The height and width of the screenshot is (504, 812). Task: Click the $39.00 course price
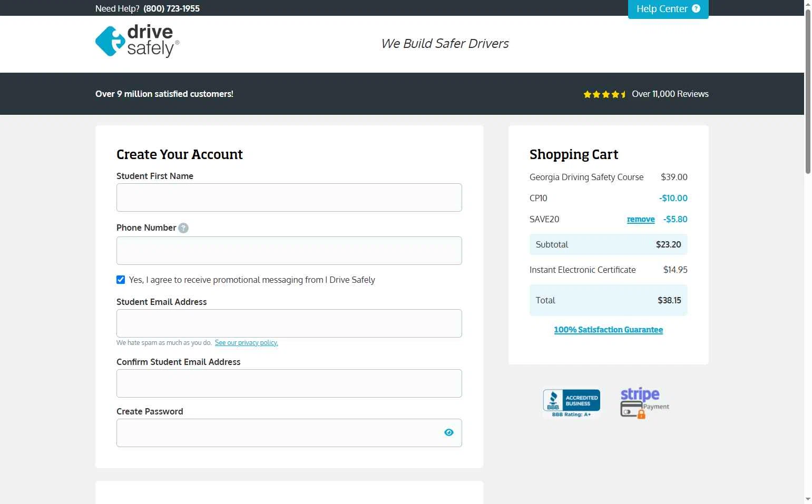tap(674, 177)
